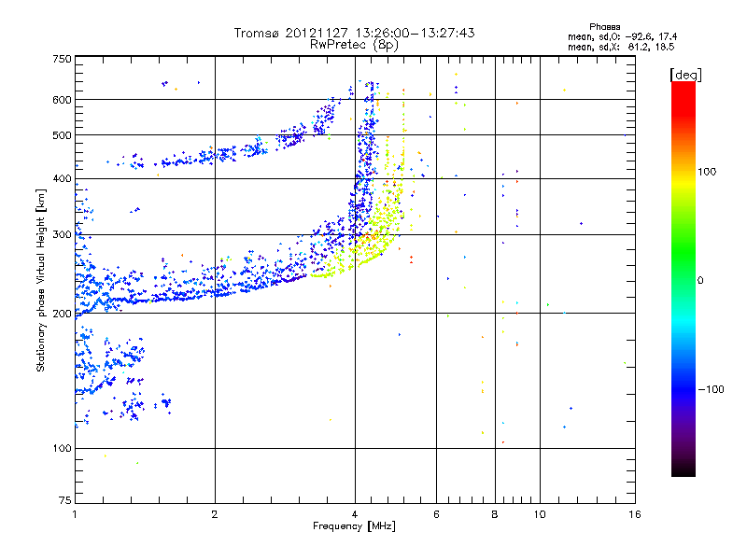Screen dimensions: 747x560
Task: Click the Frequency [MHz] axis label
Action: pyautogui.click(x=355, y=527)
